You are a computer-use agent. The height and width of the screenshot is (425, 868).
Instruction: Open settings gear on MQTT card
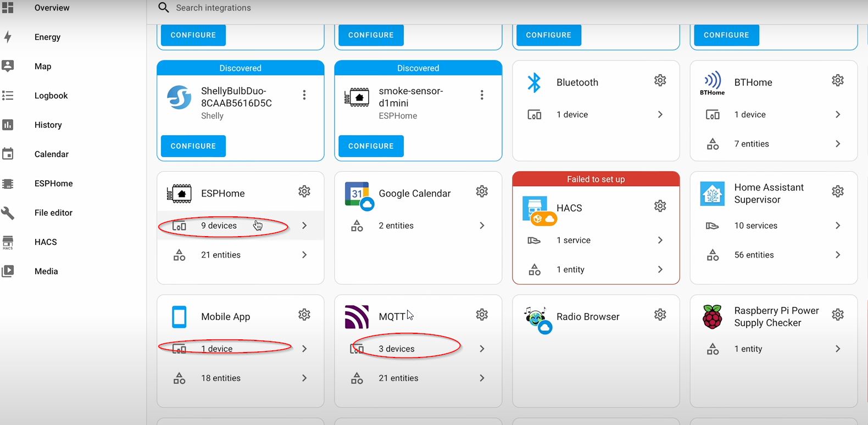pos(482,315)
